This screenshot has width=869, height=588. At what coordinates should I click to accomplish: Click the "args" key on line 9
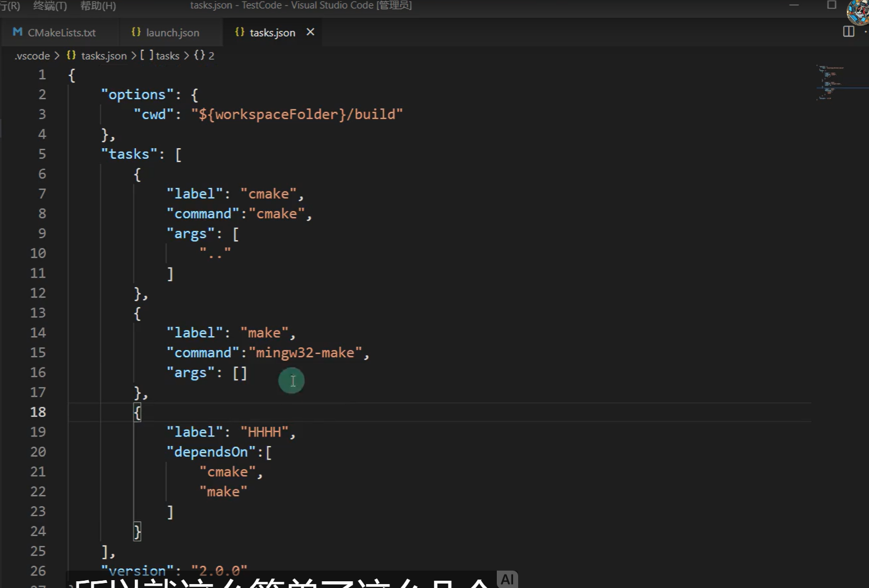tap(190, 233)
